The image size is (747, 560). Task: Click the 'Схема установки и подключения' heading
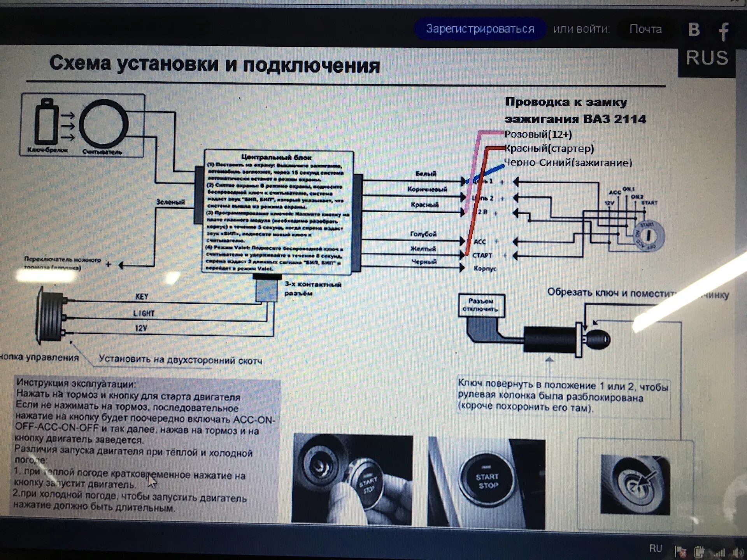click(215, 64)
